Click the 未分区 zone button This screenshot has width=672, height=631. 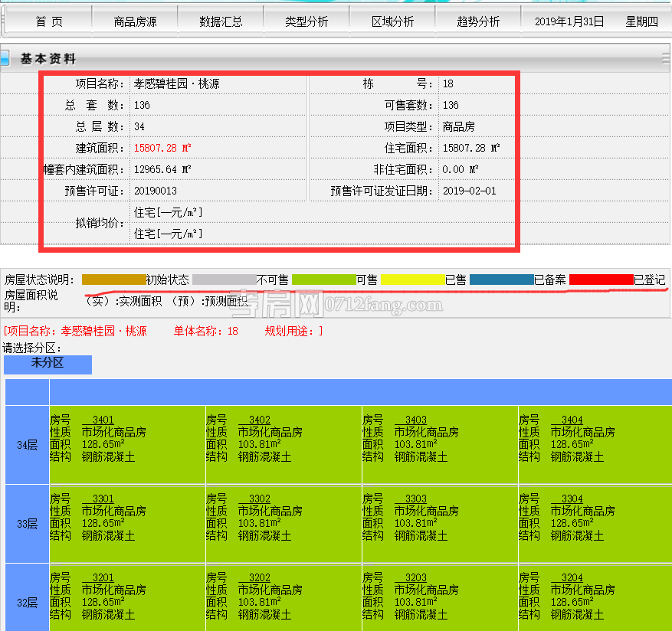click(48, 364)
